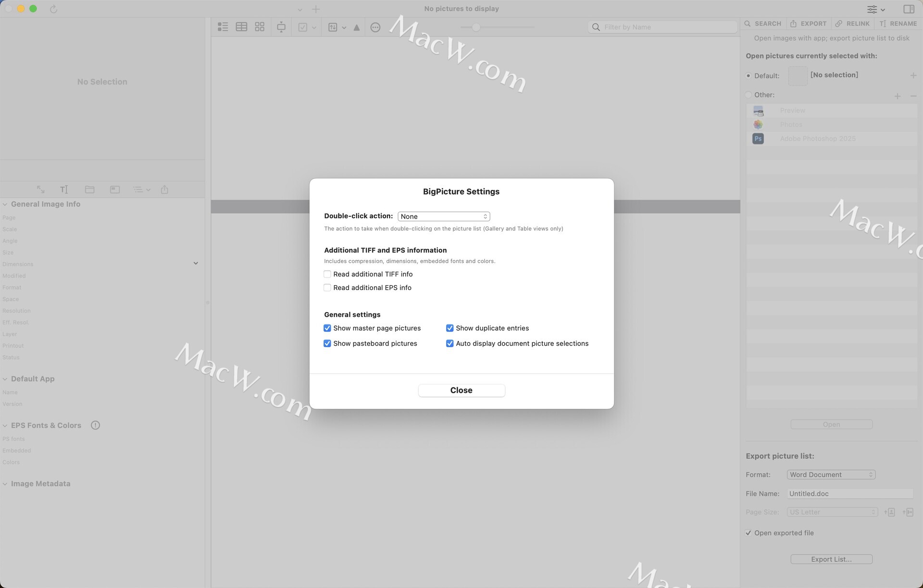Open the export Format dropdown
The width and height of the screenshot is (923, 588).
[x=831, y=475]
